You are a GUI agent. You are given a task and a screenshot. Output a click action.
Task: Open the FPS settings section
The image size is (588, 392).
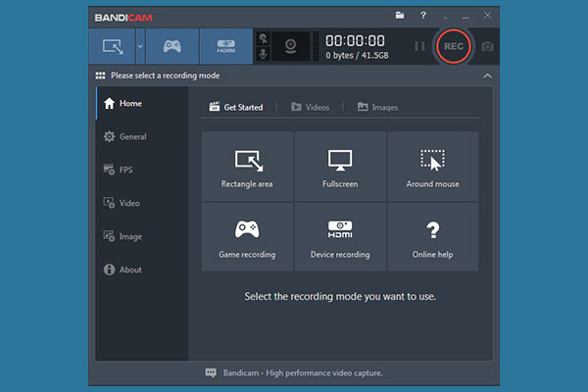(x=142, y=170)
